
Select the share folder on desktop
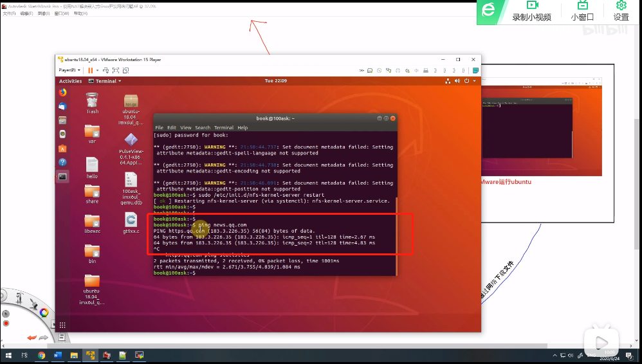pyautogui.click(x=92, y=194)
